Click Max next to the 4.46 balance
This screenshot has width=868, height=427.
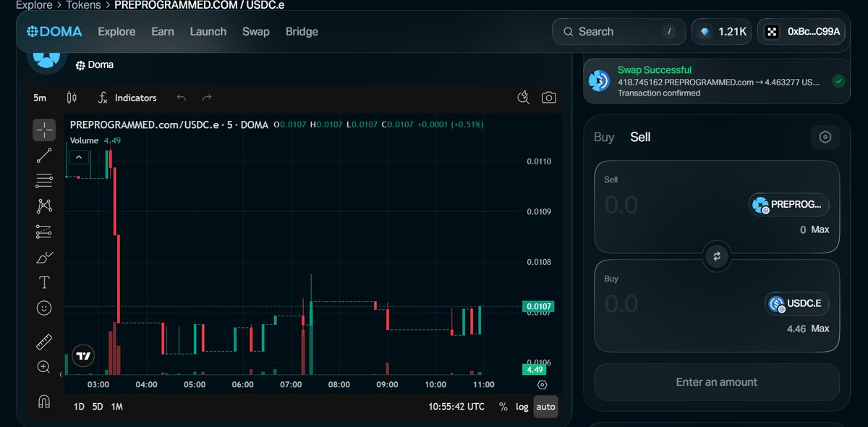pyautogui.click(x=820, y=329)
